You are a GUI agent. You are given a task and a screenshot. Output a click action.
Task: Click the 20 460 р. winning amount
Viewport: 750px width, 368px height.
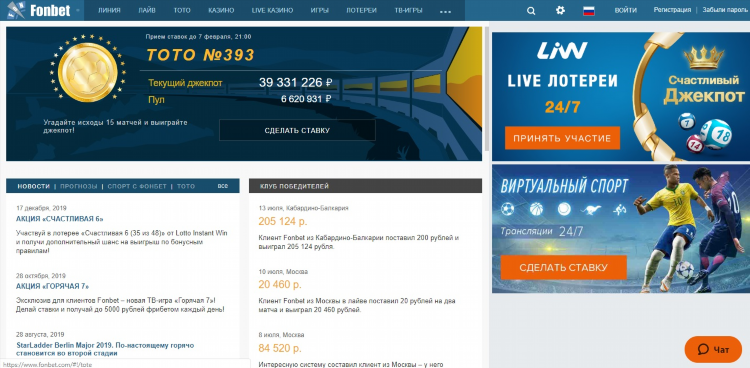[x=280, y=285]
